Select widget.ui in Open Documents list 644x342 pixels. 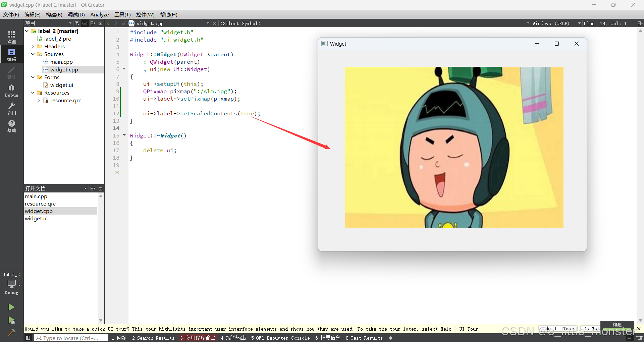tap(36, 218)
